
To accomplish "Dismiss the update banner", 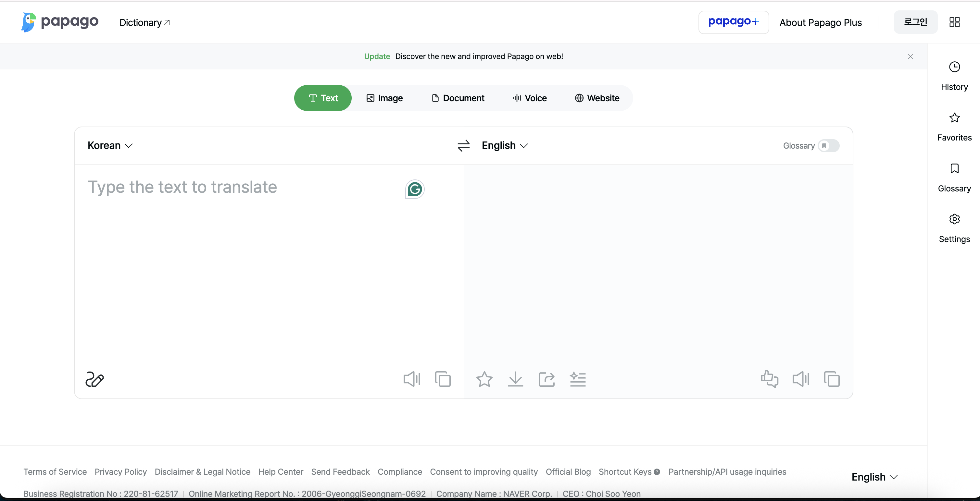I will click(x=911, y=56).
